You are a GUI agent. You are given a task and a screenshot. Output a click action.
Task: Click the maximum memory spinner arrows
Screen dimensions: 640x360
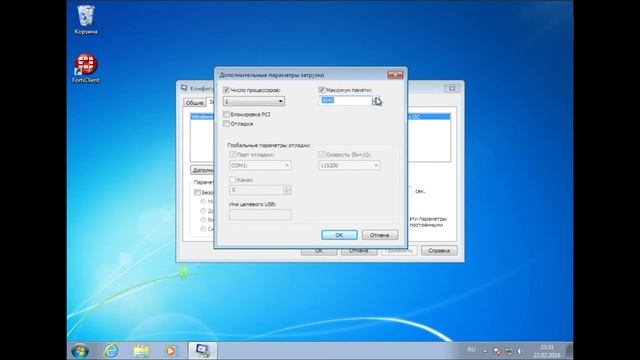click(x=376, y=101)
